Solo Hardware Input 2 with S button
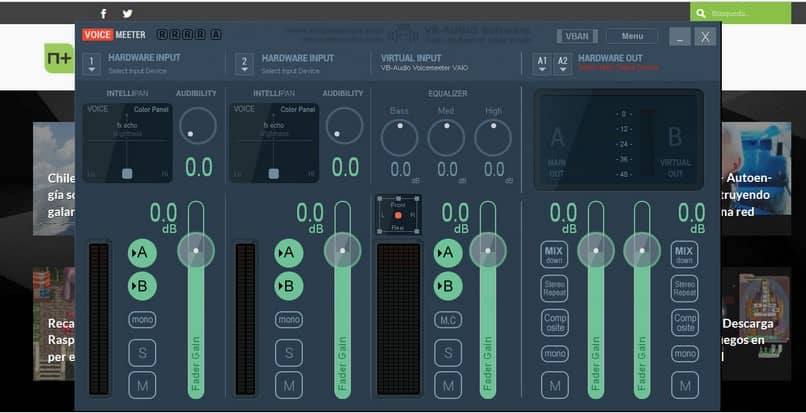The height and width of the screenshot is (413, 806). coord(289,353)
